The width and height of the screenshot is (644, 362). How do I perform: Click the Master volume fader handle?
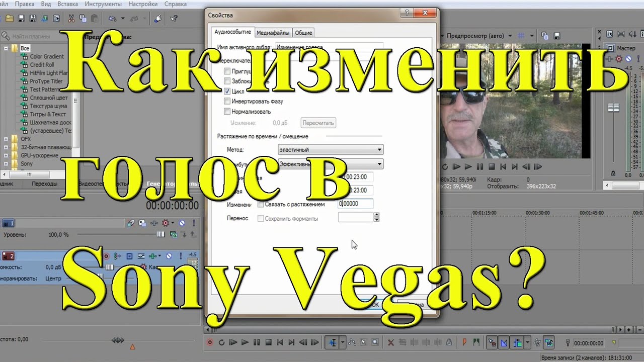tap(613, 108)
